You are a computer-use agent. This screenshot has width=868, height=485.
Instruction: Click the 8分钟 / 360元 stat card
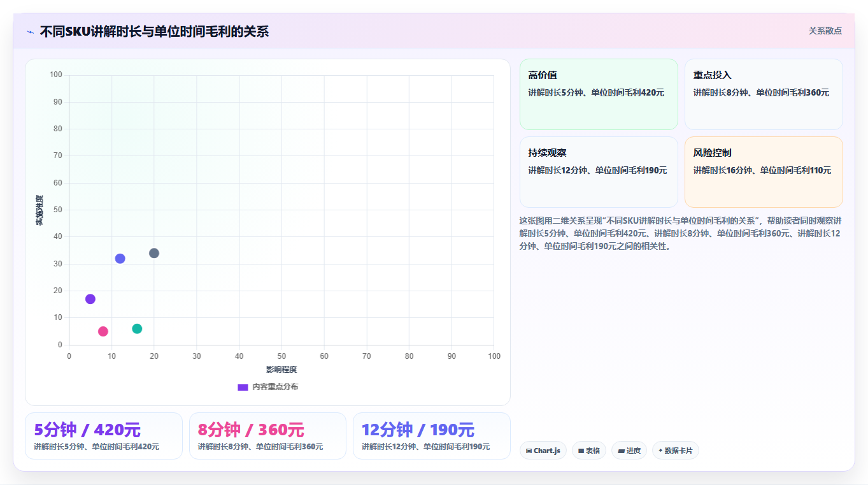[267, 436]
